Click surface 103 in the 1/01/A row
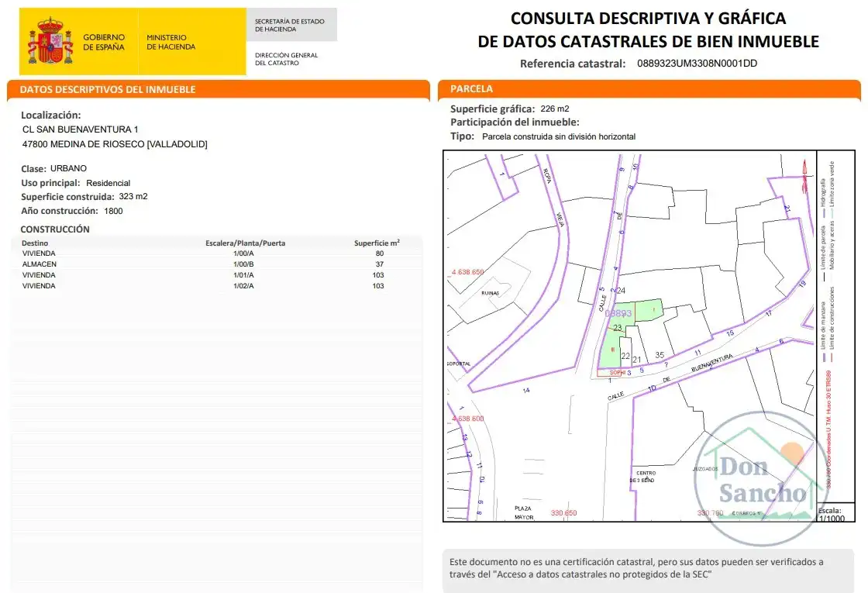Screen dimensions: 868x593 tap(378, 275)
